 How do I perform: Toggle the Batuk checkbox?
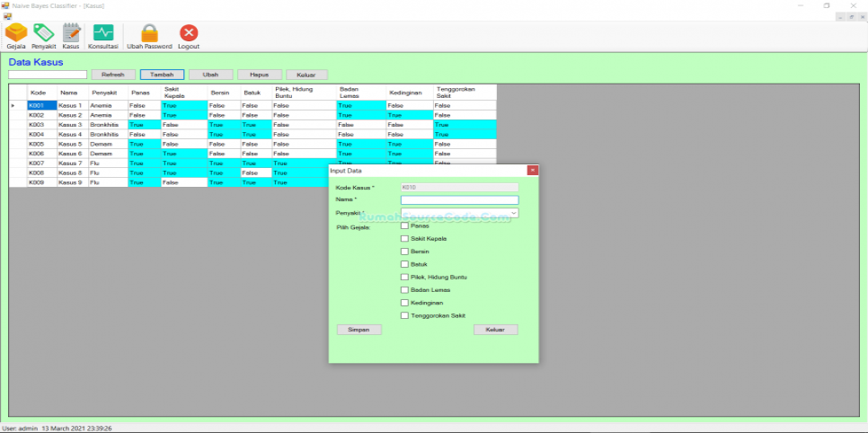coord(404,264)
